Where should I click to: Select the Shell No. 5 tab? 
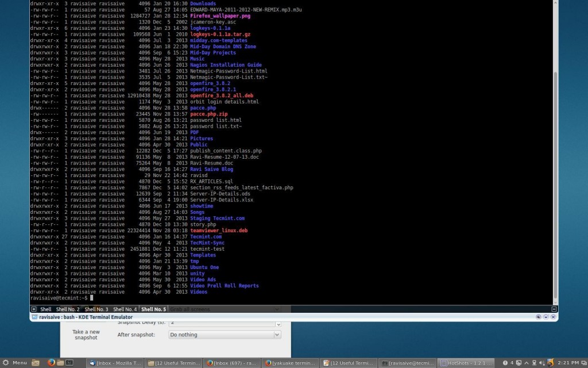click(153, 309)
